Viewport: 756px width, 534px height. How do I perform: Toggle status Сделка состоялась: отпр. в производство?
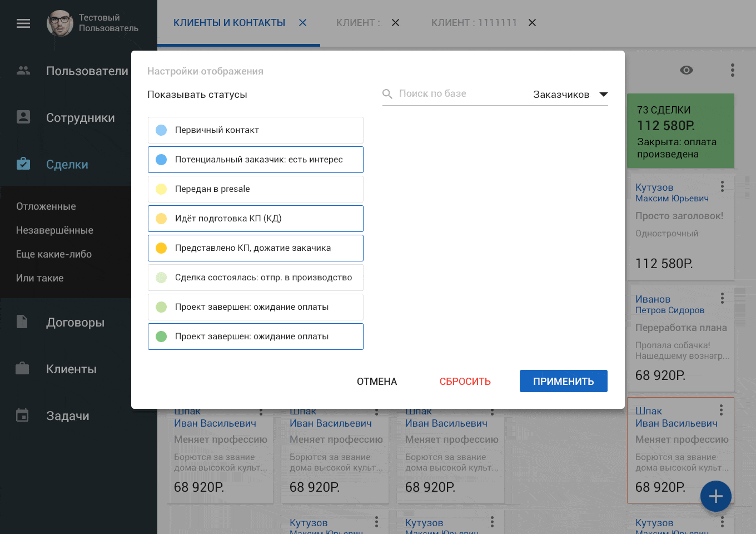[256, 278]
